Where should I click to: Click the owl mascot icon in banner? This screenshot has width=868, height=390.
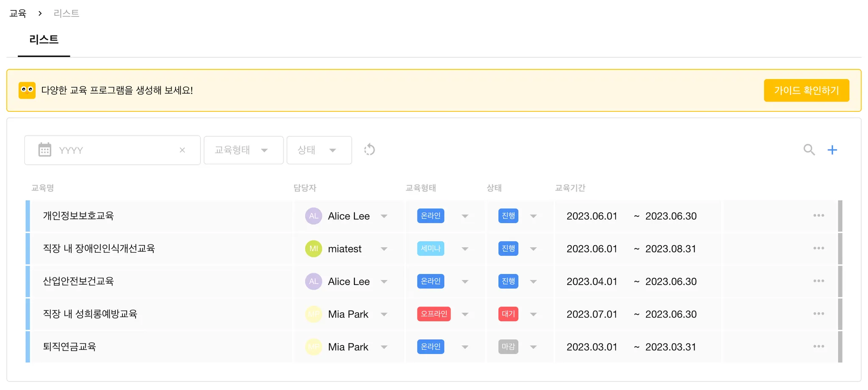(27, 90)
